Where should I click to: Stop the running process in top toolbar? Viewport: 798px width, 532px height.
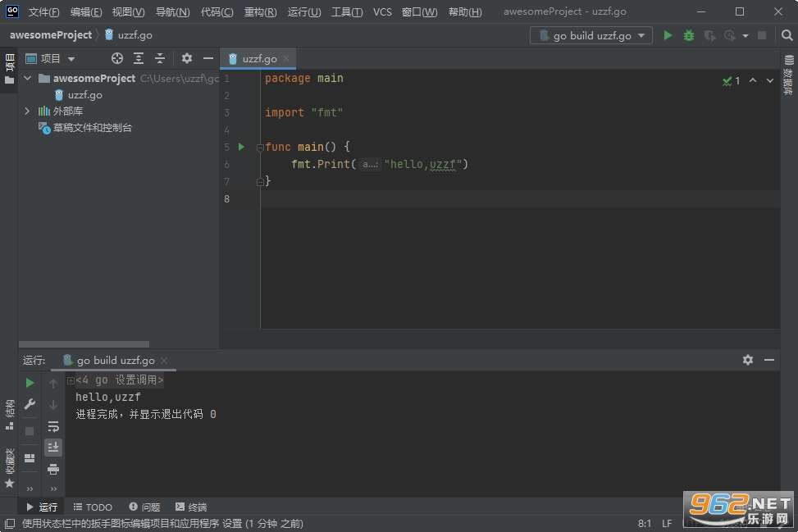[x=762, y=35]
